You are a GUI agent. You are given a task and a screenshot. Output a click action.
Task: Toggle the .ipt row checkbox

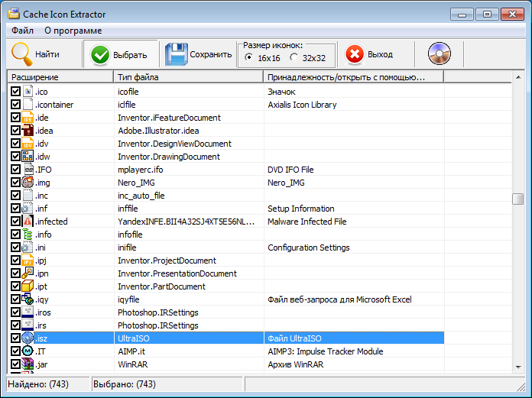click(15, 286)
